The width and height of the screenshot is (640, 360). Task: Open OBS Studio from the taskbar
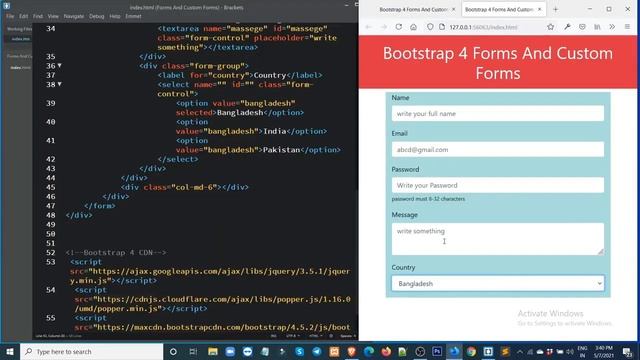coord(420,351)
